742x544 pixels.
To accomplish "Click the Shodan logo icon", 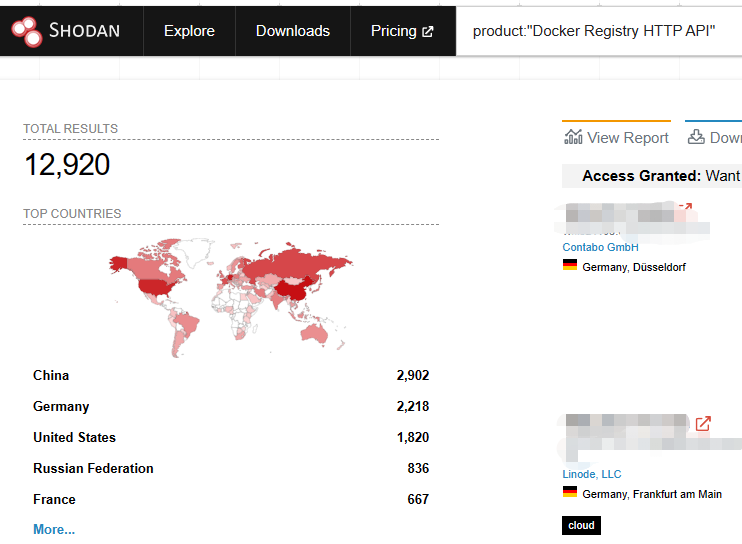I will (x=26, y=32).
